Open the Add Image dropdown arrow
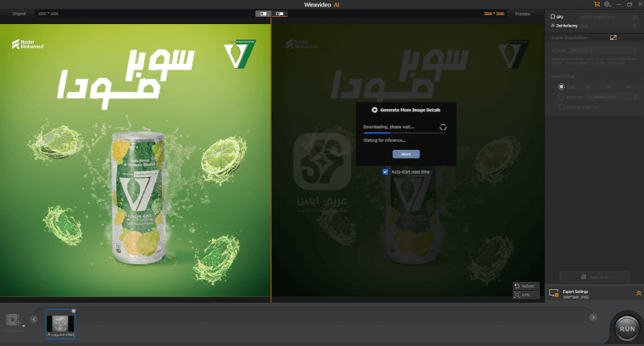 (x=24, y=326)
